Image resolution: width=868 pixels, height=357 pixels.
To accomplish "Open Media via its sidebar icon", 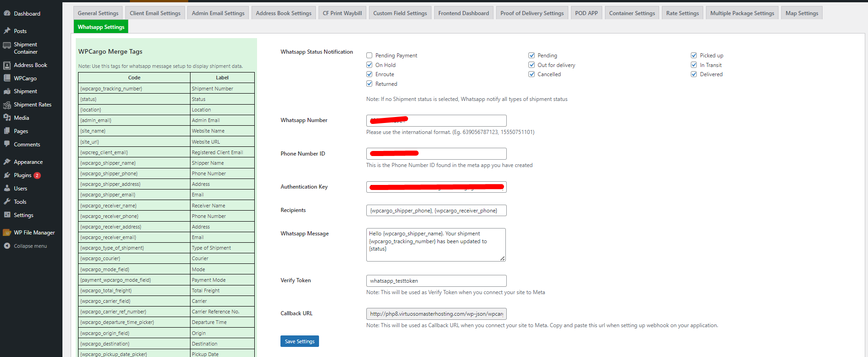I will coord(7,118).
